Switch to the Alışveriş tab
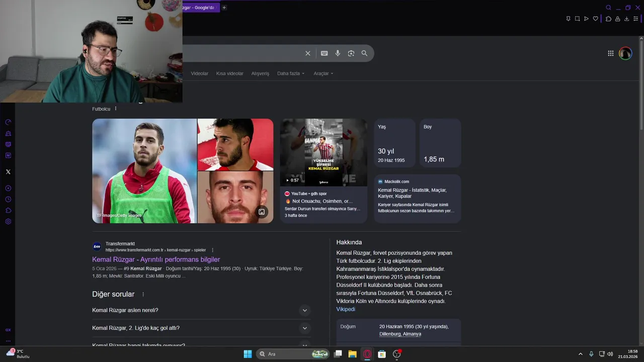The image size is (644, 362). [260, 73]
